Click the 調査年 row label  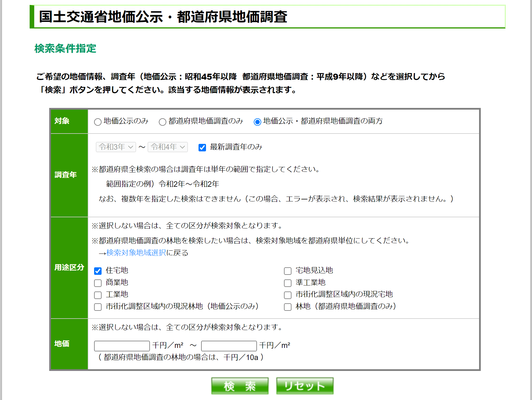coord(66,175)
